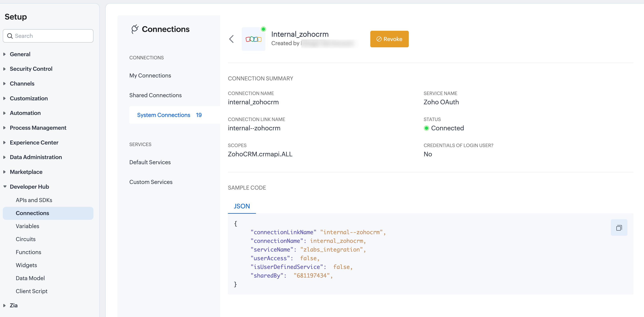Open Shared Connections
Image resolution: width=644 pixels, height=317 pixels.
click(155, 95)
